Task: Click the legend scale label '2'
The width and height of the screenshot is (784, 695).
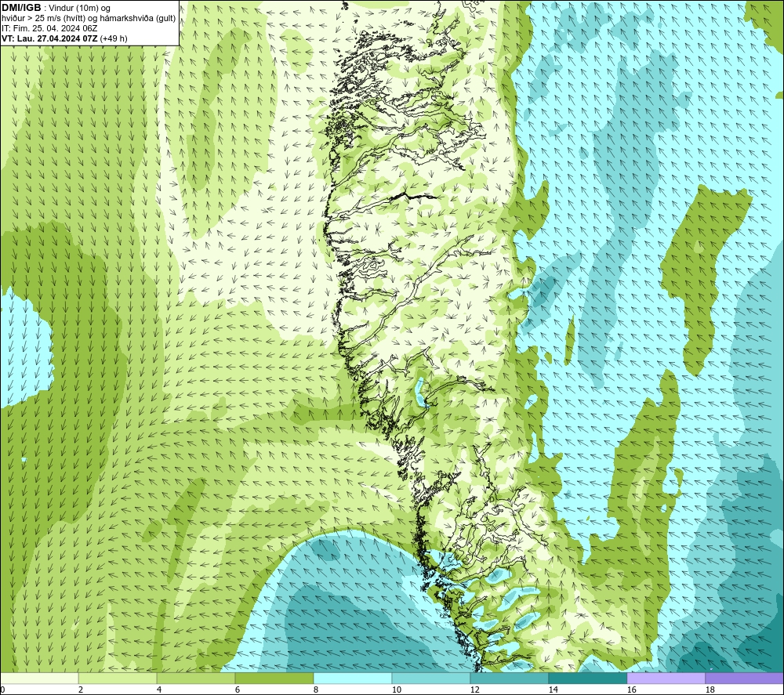Action: 81,690
